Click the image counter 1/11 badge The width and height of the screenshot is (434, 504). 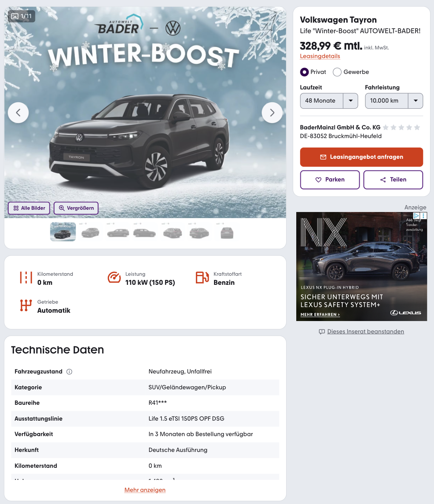tap(22, 16)
